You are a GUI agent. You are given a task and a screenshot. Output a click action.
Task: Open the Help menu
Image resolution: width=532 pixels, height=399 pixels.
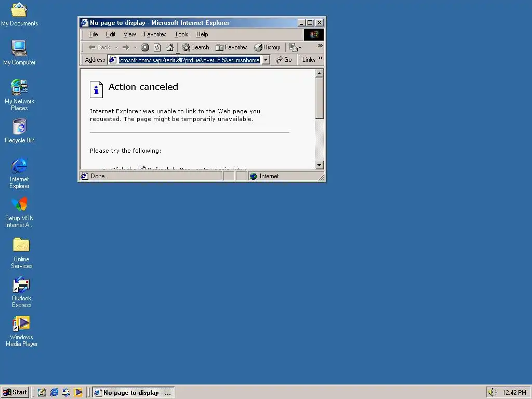pyautogui.click(x=202, y=34)
